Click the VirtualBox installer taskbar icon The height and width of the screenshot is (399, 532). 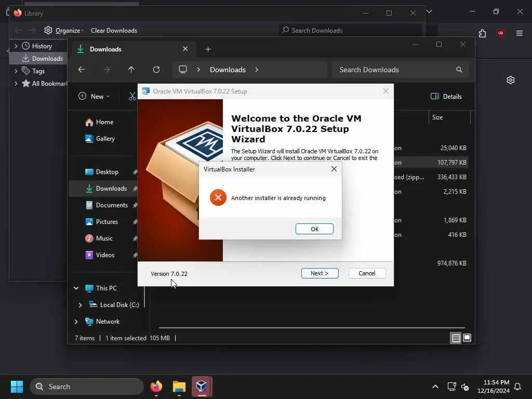[x=202, y=387]
